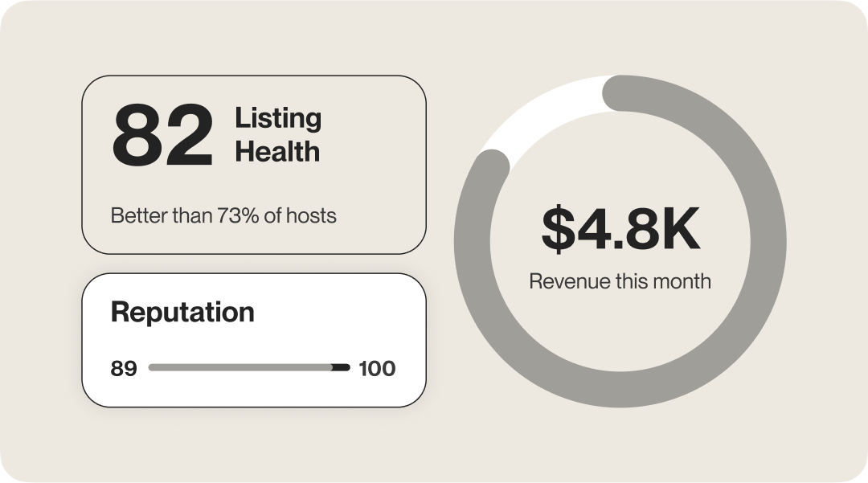Select the Listing Health heading

pos(278,134)
